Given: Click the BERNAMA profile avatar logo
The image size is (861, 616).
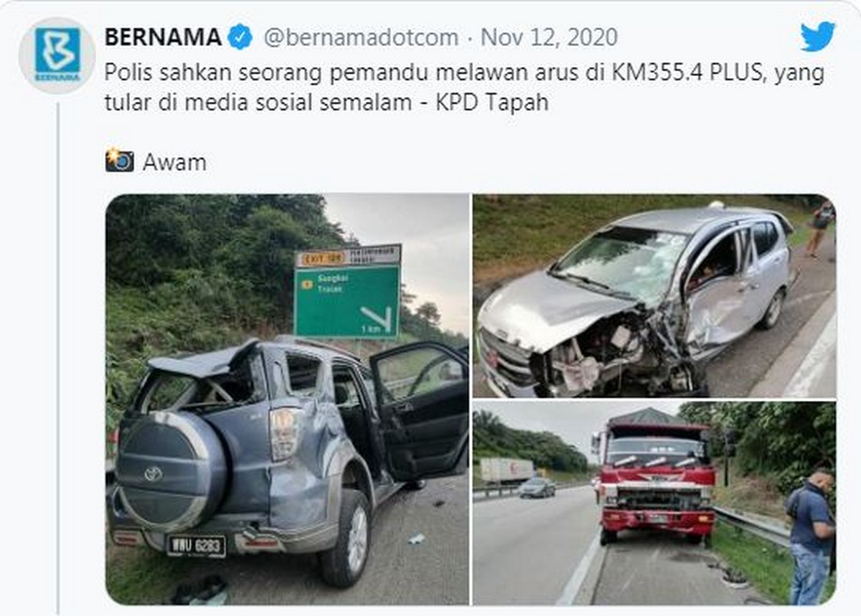Looking at the screenshot, I should (57, 55).
